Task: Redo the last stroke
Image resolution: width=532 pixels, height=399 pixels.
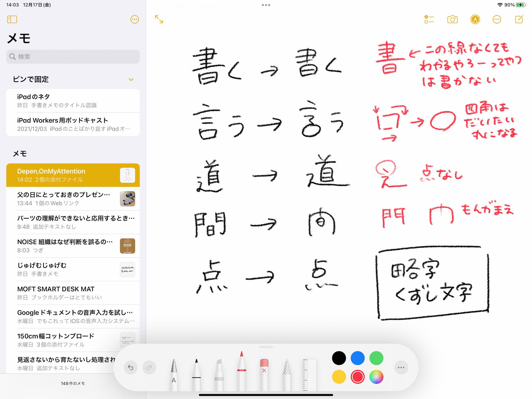Action: (149, 367)
